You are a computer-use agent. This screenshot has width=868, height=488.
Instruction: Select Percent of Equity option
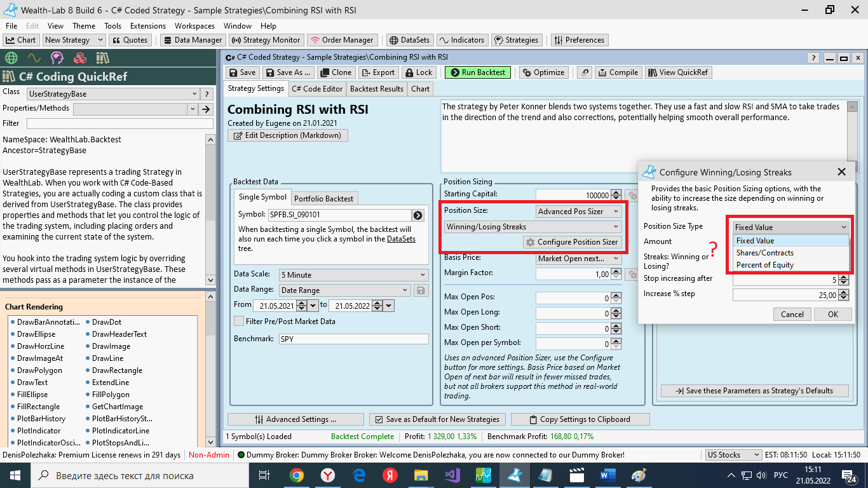pyautogui.click(x=765, y=265)
